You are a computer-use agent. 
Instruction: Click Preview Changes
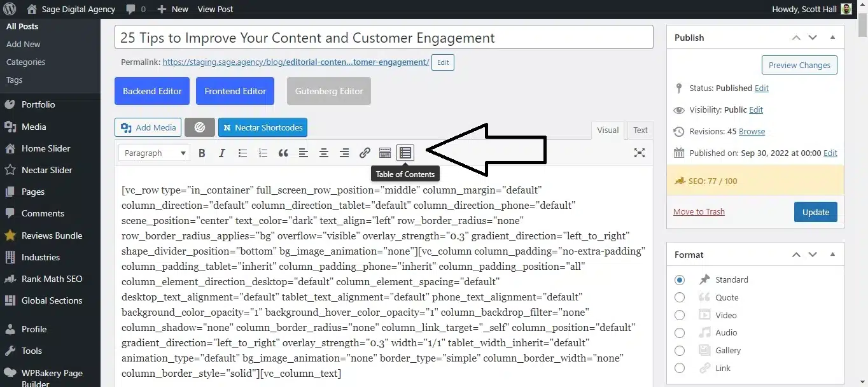tap(799, 65)
